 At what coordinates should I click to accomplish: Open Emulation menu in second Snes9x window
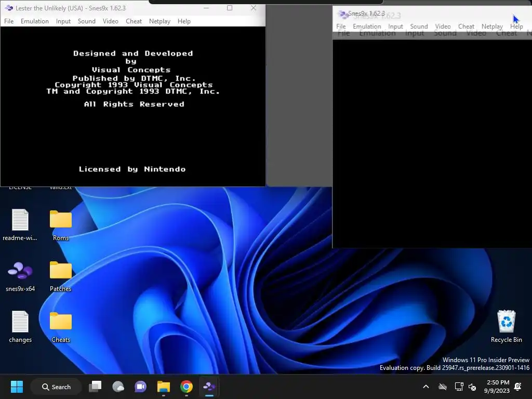[367, 26]
